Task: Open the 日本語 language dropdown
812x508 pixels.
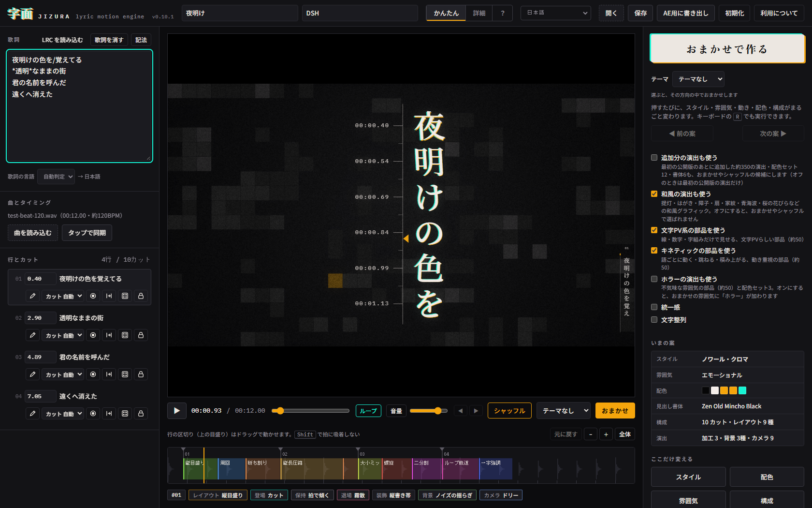Action: pyautogui.click(x=556, y=13)
